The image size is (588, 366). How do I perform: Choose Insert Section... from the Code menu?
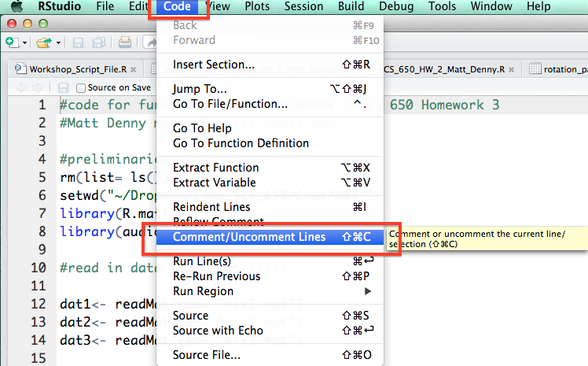270,65
